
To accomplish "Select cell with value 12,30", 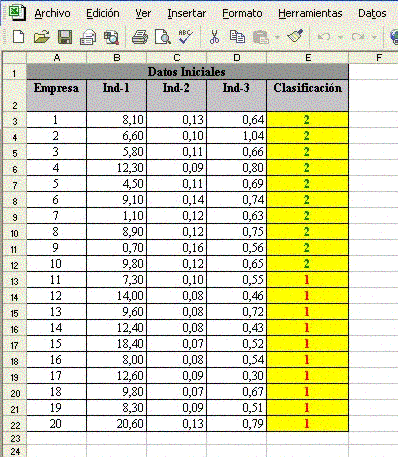I will 116,168.
